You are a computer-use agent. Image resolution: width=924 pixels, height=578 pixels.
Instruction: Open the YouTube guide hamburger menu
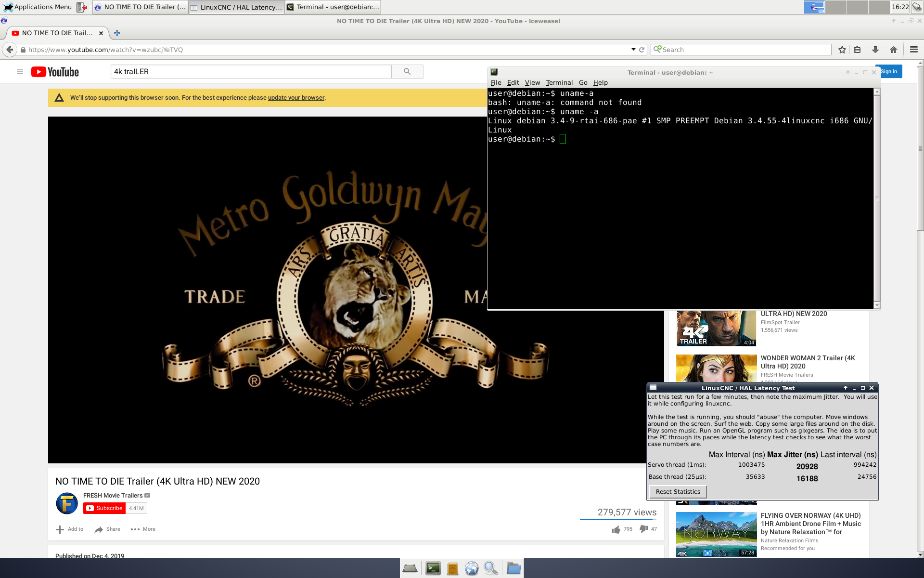(20, 72)
